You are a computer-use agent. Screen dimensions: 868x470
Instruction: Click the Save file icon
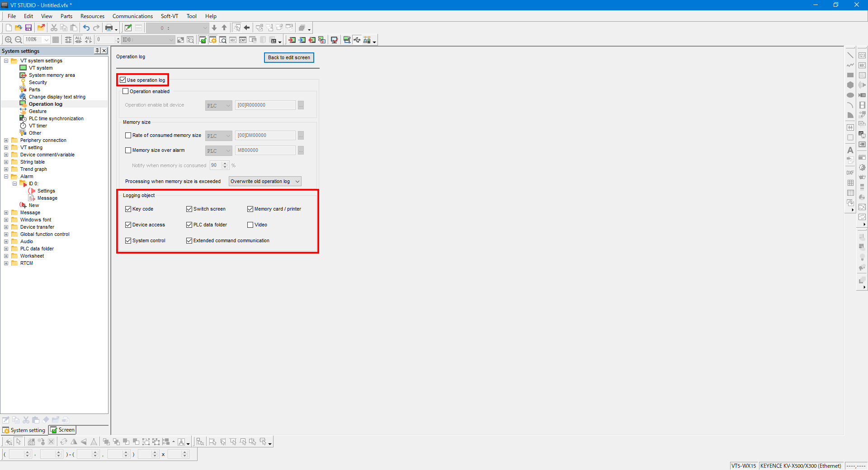pos(28,28)
